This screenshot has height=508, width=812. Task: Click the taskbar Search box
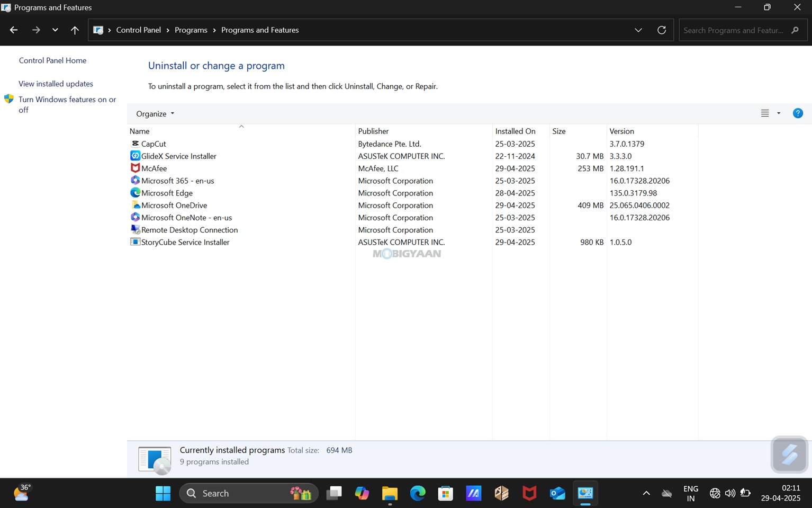pos(249,493)
